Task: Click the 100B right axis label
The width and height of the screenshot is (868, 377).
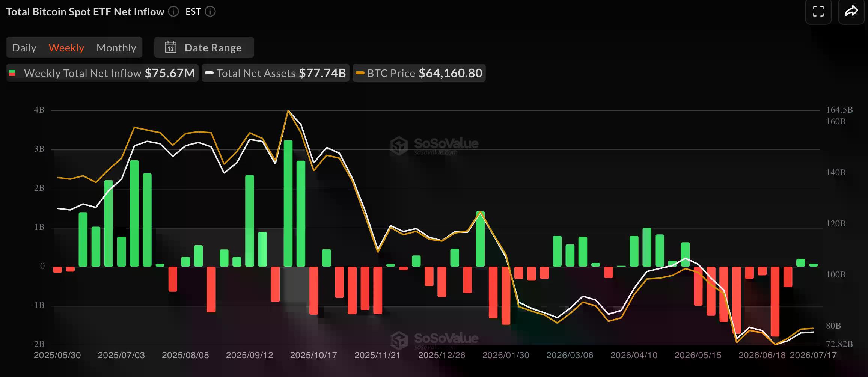Action: pos(836,274)
